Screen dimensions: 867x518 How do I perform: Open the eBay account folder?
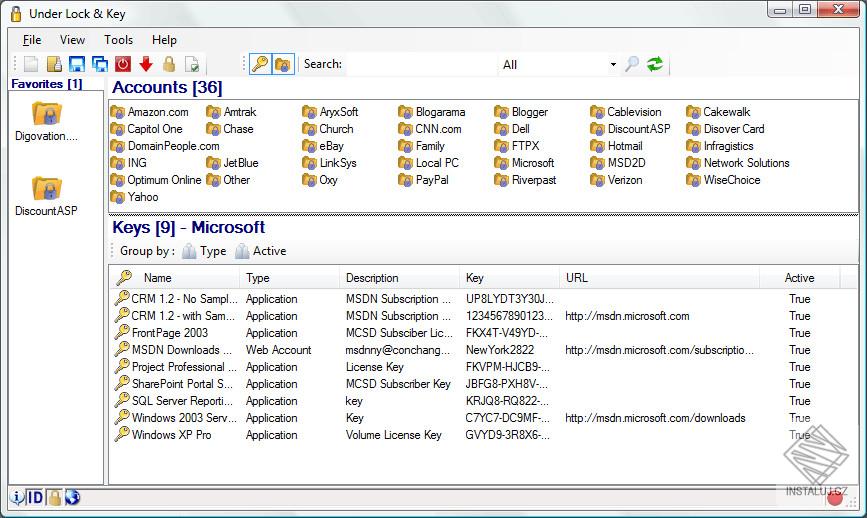point(323,146)
